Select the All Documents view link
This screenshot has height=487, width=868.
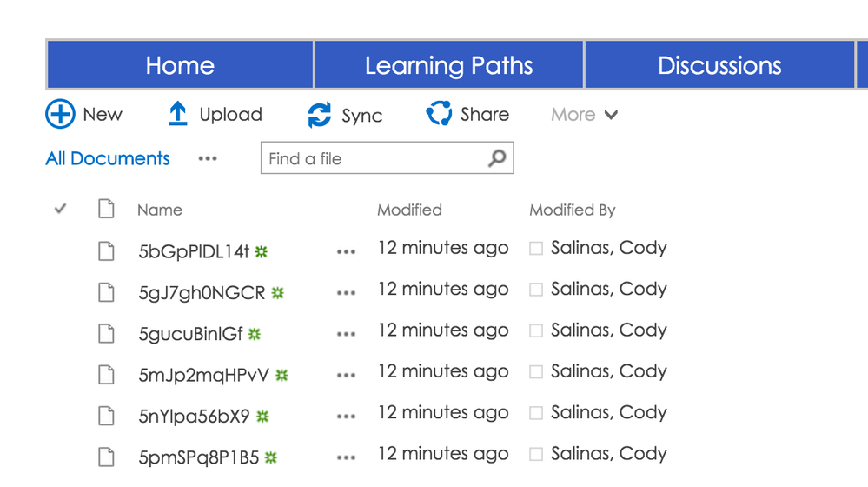point(108,158)
